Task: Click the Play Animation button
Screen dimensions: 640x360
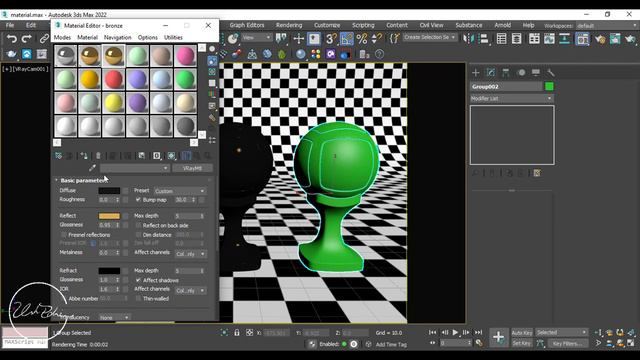Action: click(x=456, y=333)
